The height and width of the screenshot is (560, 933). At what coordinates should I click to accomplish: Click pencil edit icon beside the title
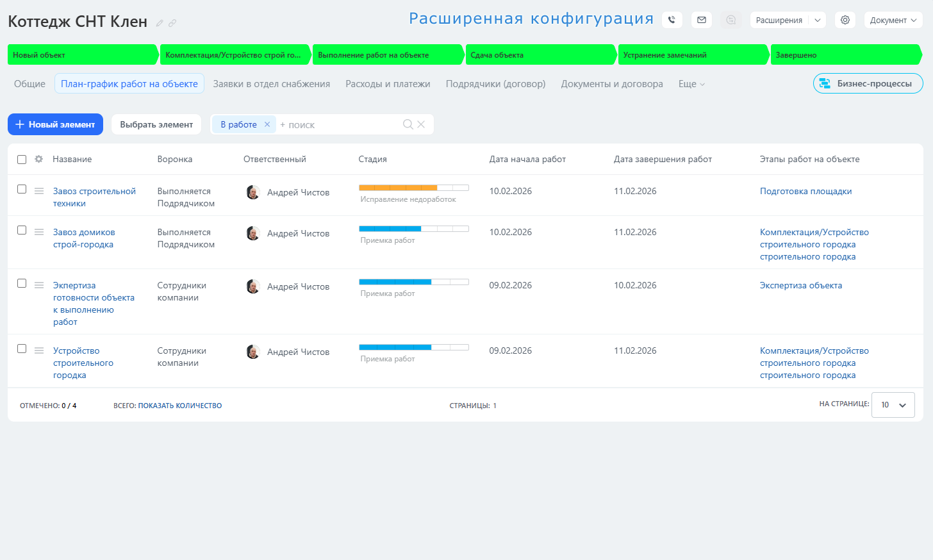[x=160, y=23]
